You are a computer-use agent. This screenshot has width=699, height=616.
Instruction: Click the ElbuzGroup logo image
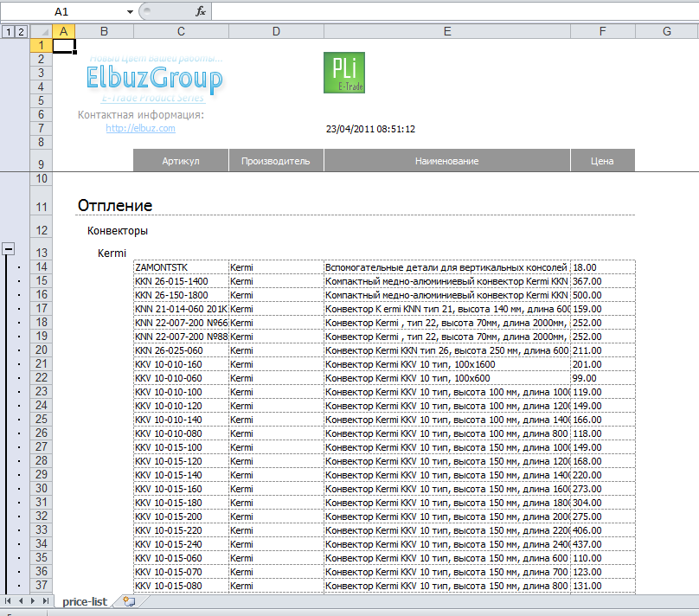[x=154, y=79]
